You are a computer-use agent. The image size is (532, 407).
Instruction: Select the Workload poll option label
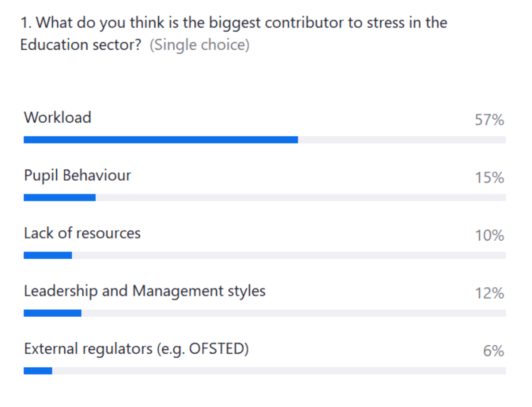(x=58, y=118)
